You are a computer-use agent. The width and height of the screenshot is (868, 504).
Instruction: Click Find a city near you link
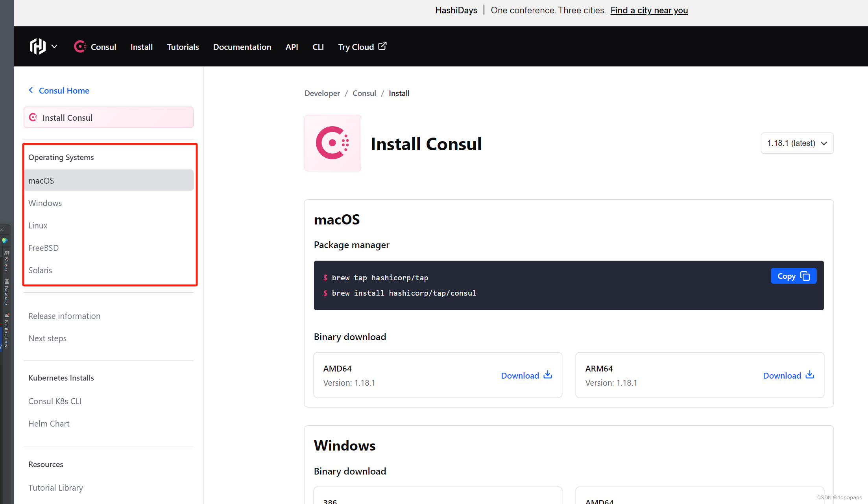pos(648,9)
